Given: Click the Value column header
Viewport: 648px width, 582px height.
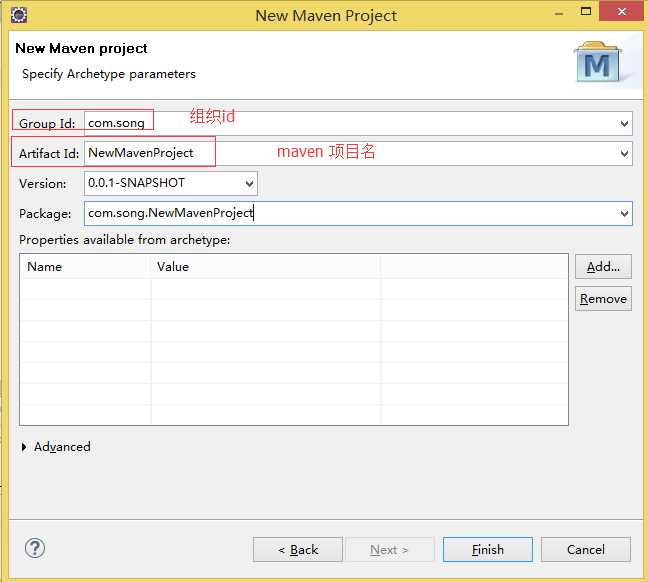Looking at the screenshot, I should coord(265,267).
